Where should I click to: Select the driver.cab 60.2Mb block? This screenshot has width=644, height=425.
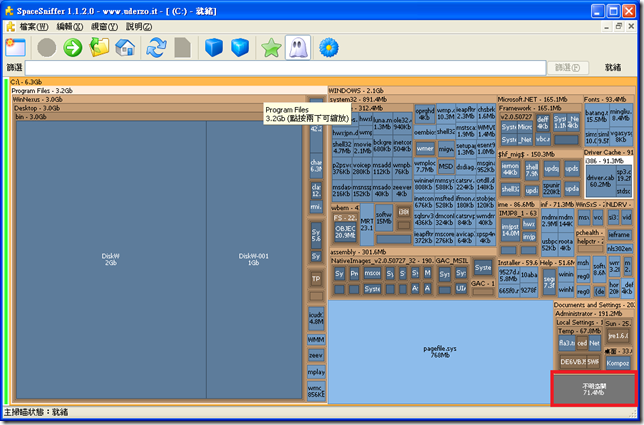pos(600,181)
